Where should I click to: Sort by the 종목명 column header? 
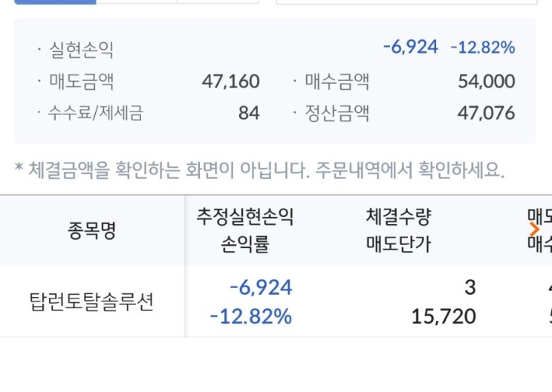pyautogui.click(x=92, y=230)
